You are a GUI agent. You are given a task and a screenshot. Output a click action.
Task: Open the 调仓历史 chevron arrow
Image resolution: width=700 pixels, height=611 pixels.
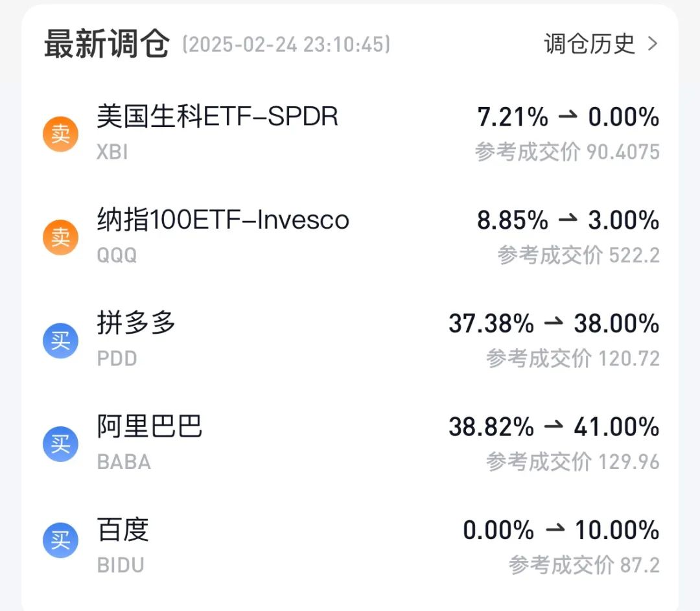(x=653, y=44)
